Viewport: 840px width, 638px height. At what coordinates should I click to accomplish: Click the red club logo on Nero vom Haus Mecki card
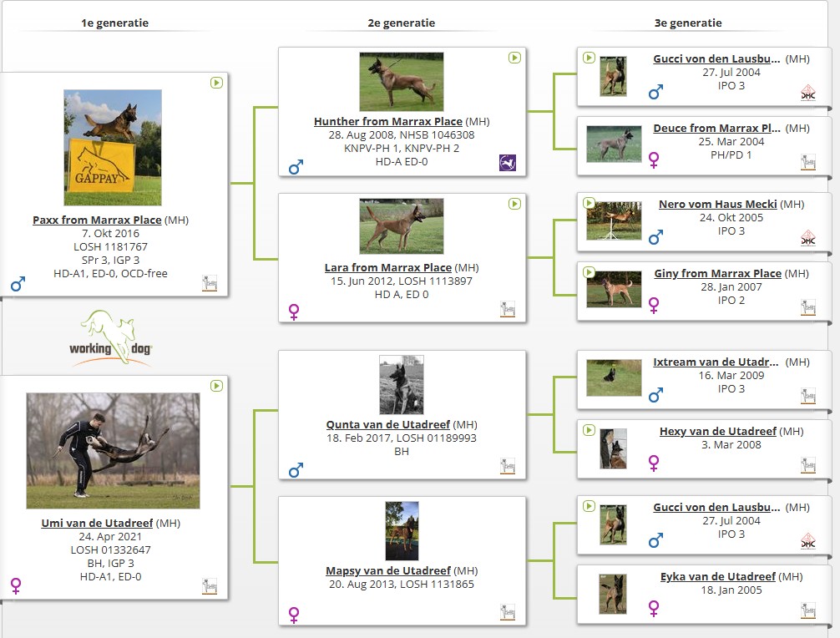[807, 238]
